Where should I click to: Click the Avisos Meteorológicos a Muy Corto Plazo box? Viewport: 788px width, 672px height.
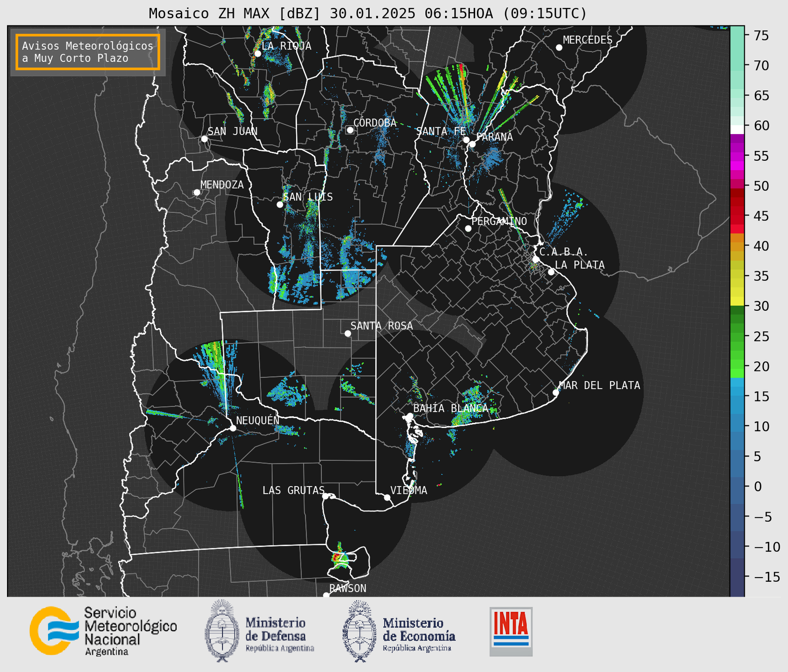click(x=88, y=52)
